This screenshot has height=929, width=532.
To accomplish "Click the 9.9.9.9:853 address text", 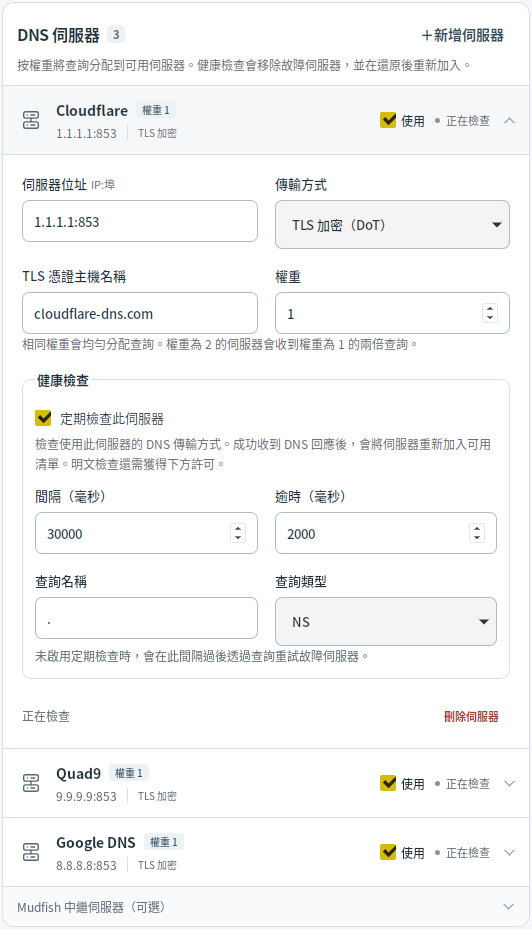I will pos(86,796).
